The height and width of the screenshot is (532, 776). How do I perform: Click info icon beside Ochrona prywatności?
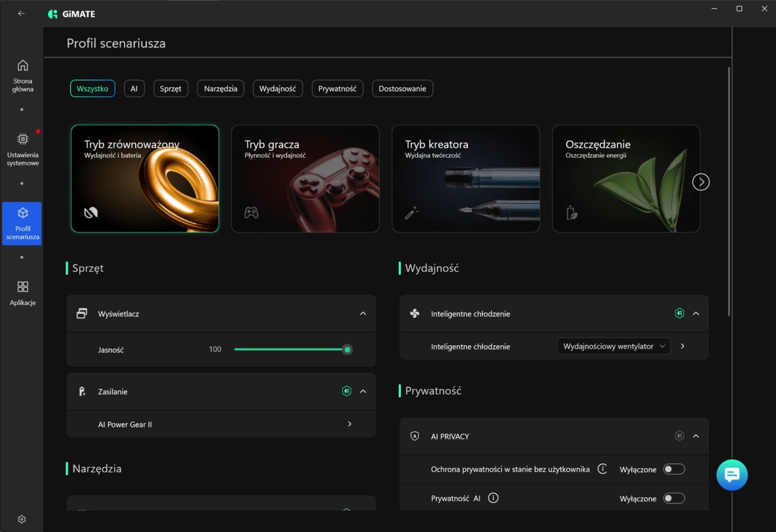[x=602, y=469]
